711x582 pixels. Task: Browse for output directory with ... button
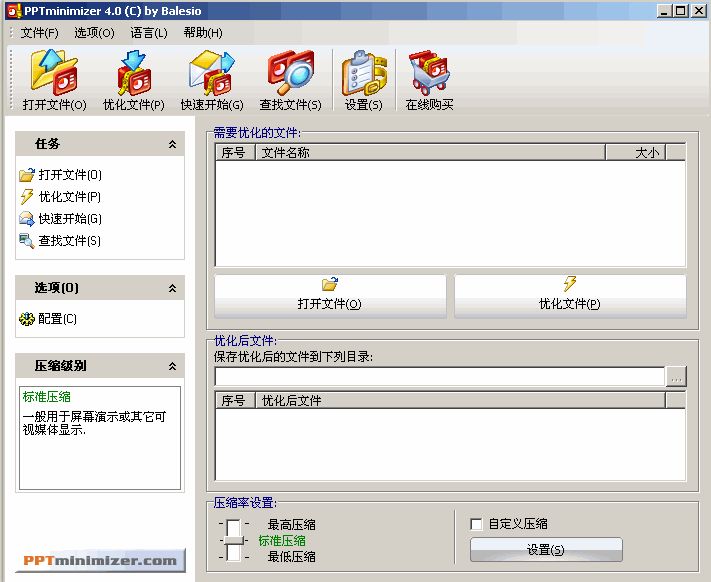pos(676,377)
